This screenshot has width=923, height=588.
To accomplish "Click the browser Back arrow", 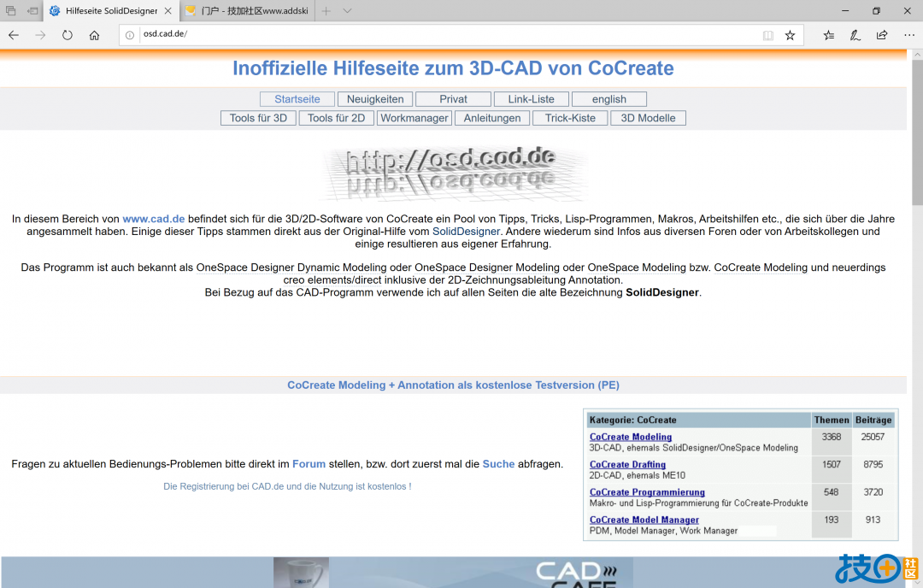I will [14, 35].
